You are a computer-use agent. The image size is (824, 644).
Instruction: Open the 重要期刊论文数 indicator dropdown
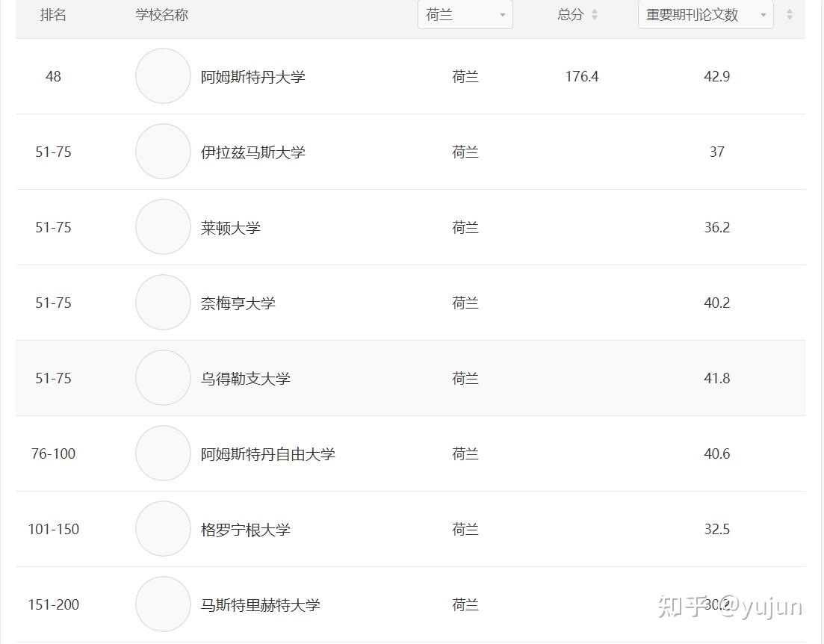(x=705, y=15)
